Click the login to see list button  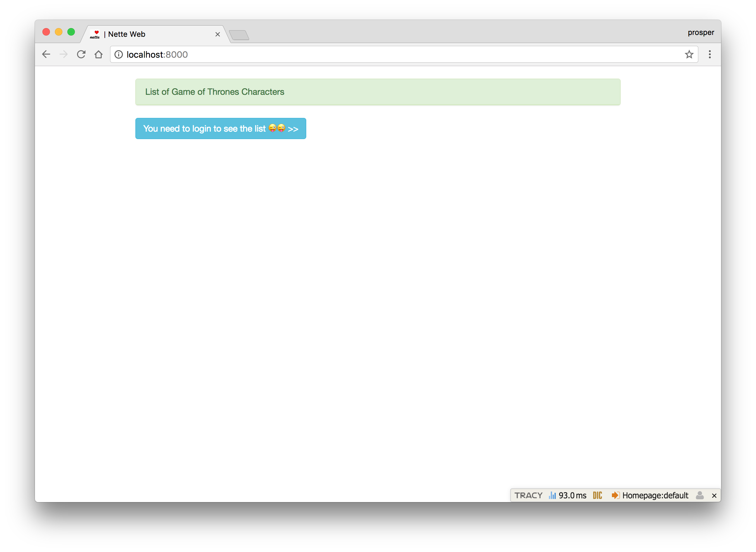click(220, 128)
